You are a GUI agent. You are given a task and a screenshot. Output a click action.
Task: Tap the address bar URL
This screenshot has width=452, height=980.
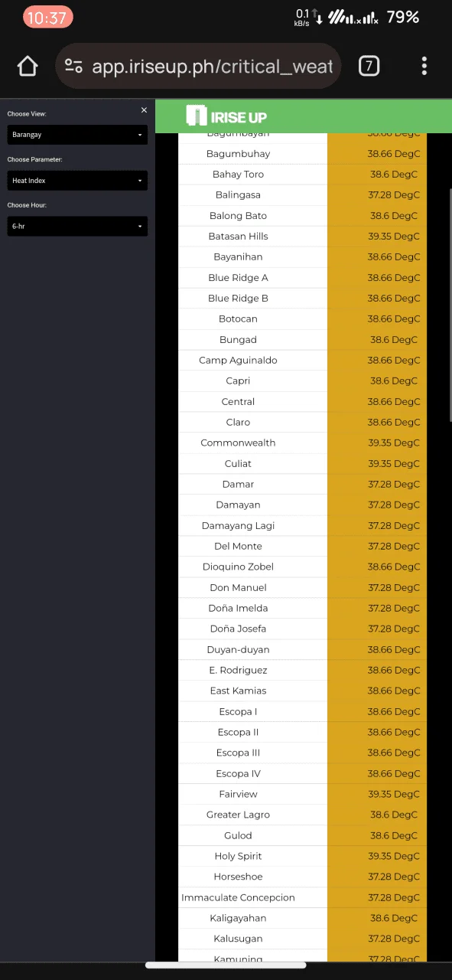tap(212, 67)
